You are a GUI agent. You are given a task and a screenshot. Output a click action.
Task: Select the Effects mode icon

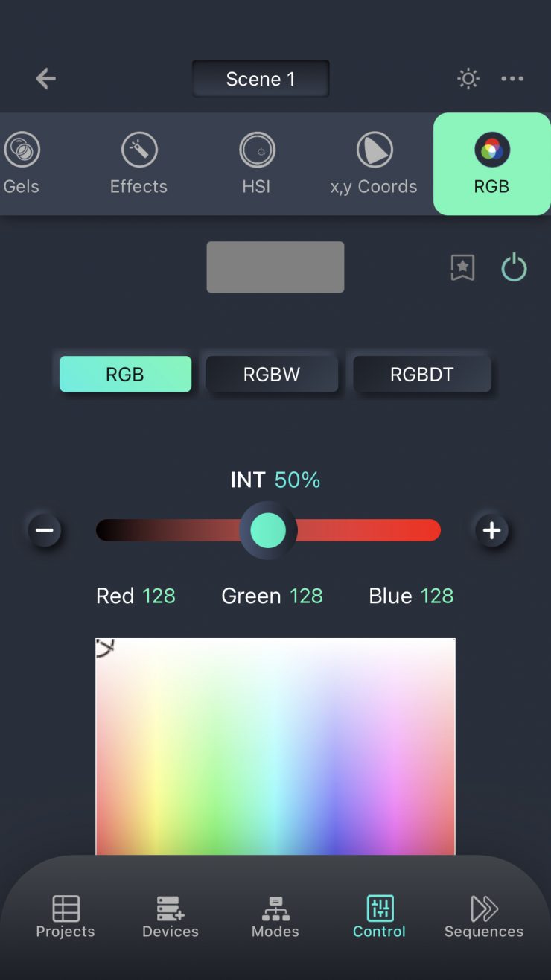click(x=139, y=164)
